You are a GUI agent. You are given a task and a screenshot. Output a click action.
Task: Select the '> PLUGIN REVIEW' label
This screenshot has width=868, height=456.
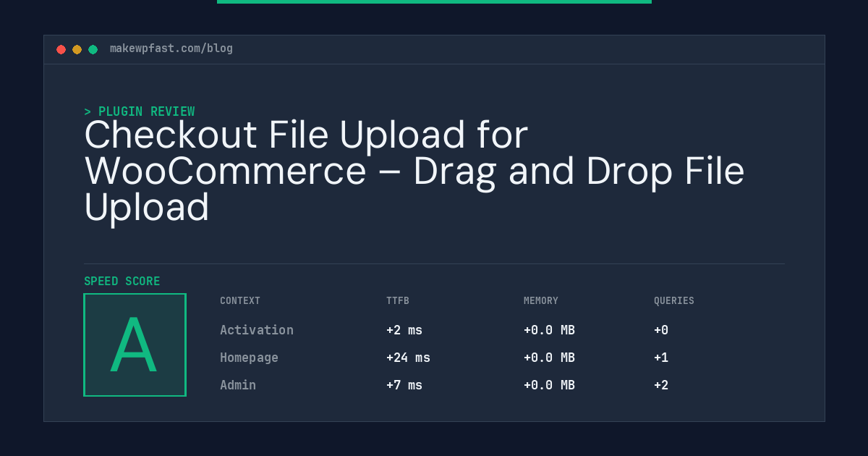(140, 111)
